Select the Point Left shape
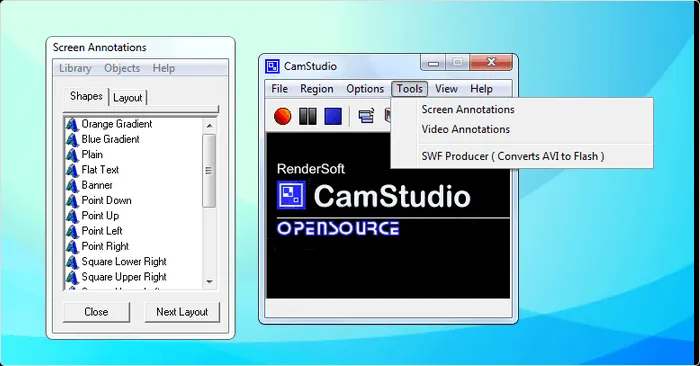The width and height of the screenshot is (700, 366). pos(102,231)
